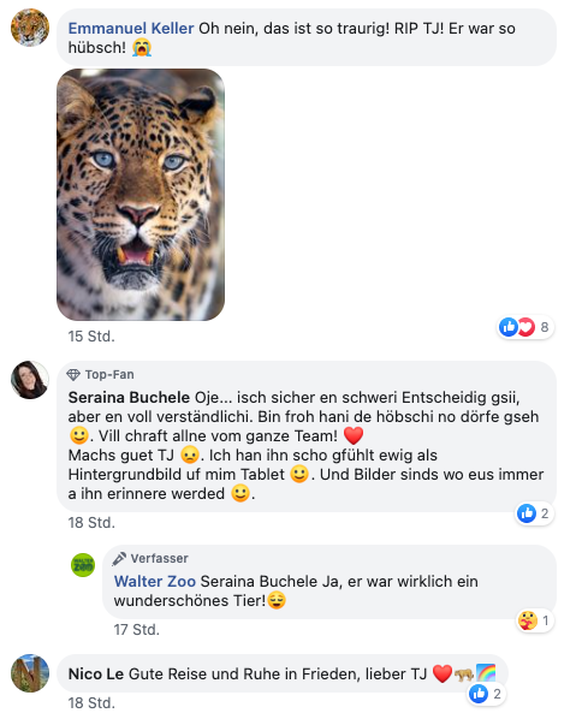This screenshot has height=719, width=582.
Task: Open Seraina Buchele's profile photo
Action: (30, 380)
